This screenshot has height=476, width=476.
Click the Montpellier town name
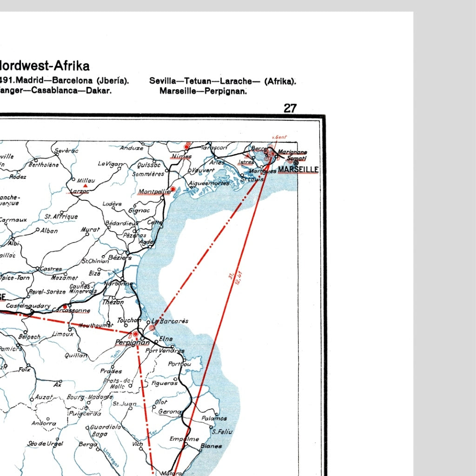click(154, 192)
